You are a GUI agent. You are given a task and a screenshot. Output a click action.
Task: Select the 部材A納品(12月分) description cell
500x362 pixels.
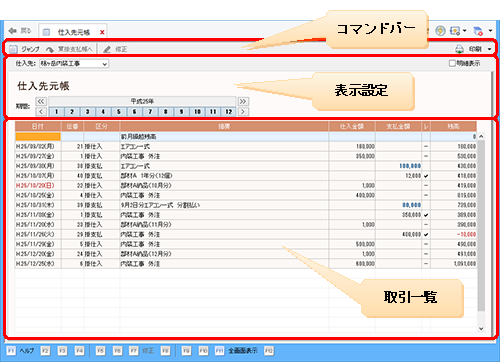tap(224, 254)
